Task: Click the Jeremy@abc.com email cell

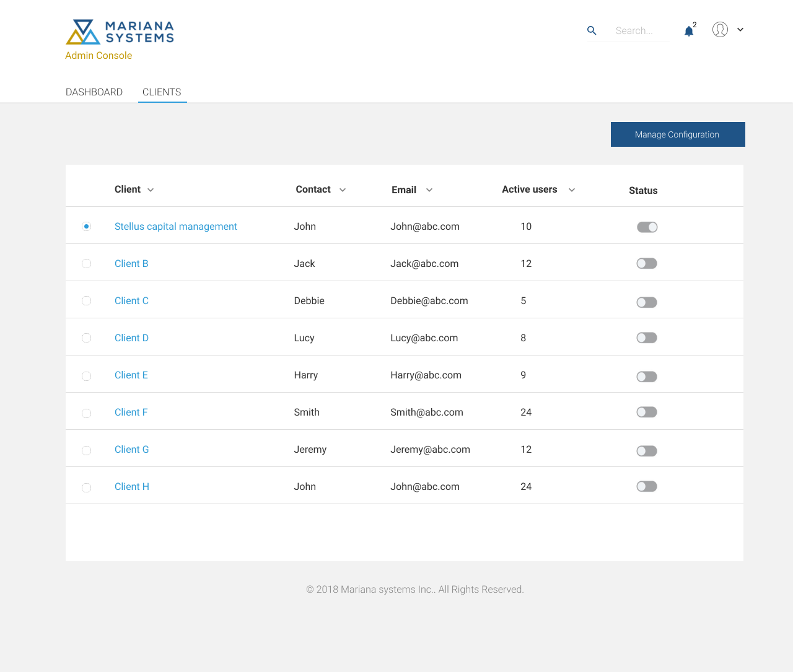Action: click(x=430, y=449)
